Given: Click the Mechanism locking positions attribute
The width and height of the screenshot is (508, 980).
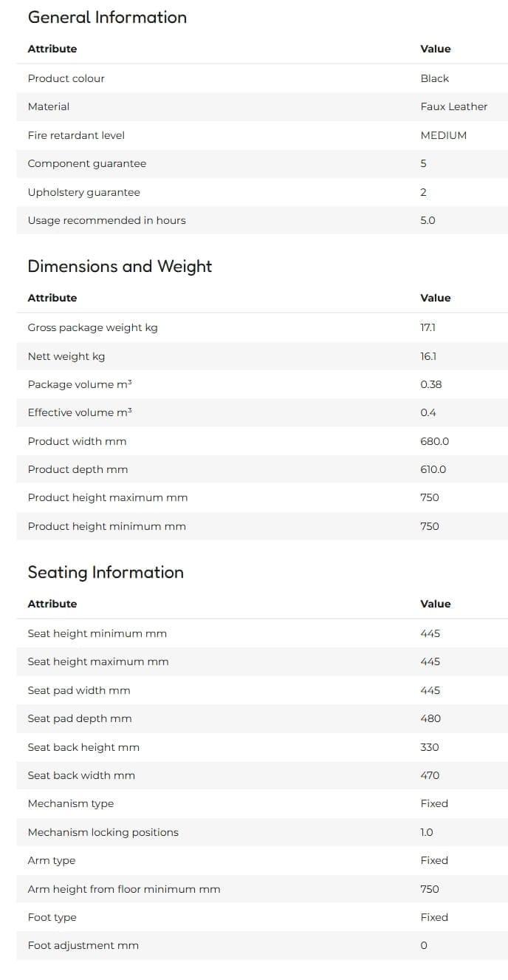Looking at the screenshot, I should pos(103,832).
